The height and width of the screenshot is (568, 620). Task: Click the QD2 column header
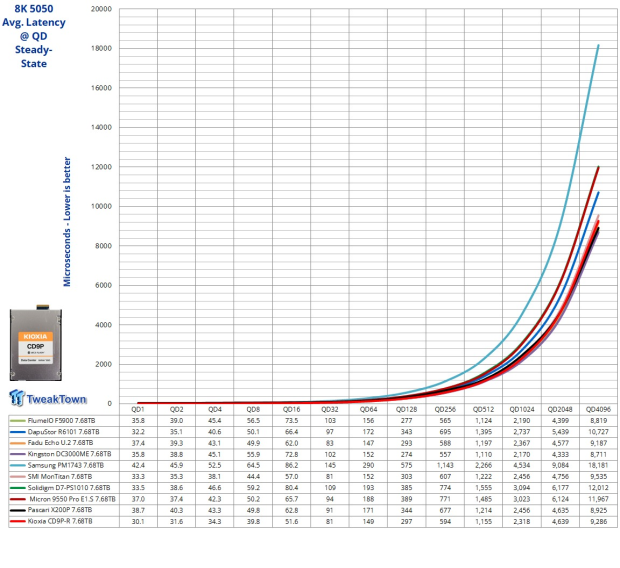pyautogui.click(x=176, y=410)
